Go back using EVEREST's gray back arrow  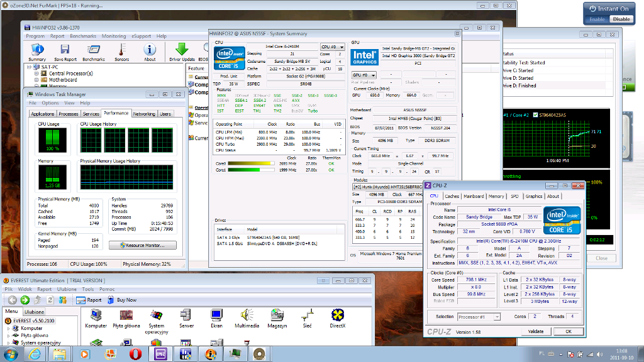click(13, 300)
